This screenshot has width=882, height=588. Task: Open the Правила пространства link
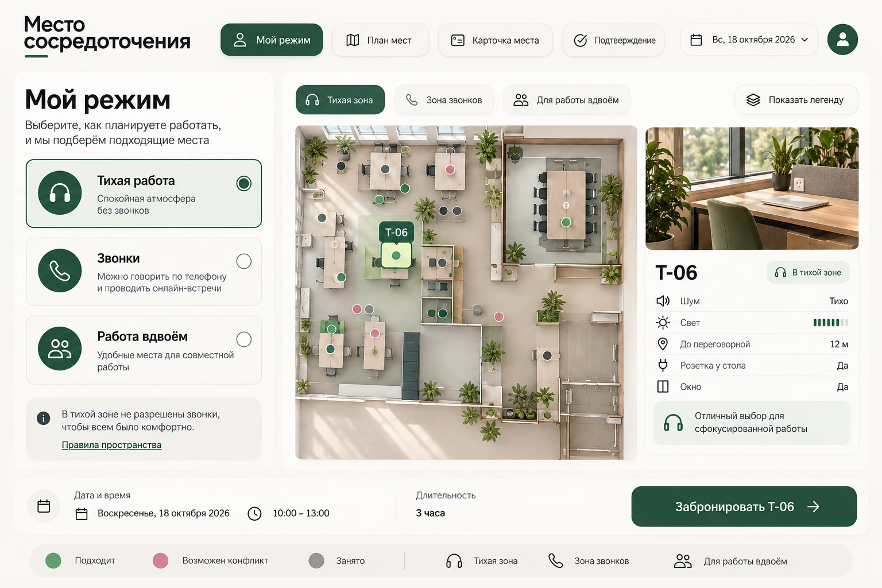(x=111, y=445)
